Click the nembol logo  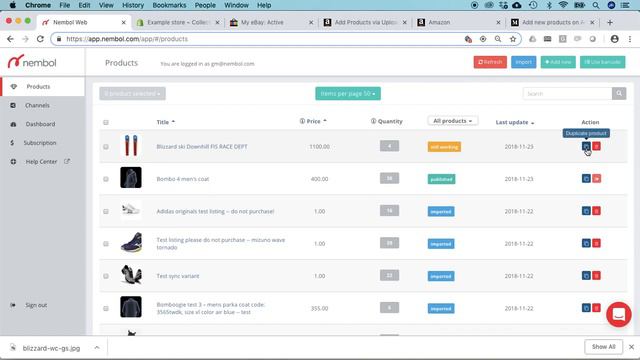[x=32, y=62]
